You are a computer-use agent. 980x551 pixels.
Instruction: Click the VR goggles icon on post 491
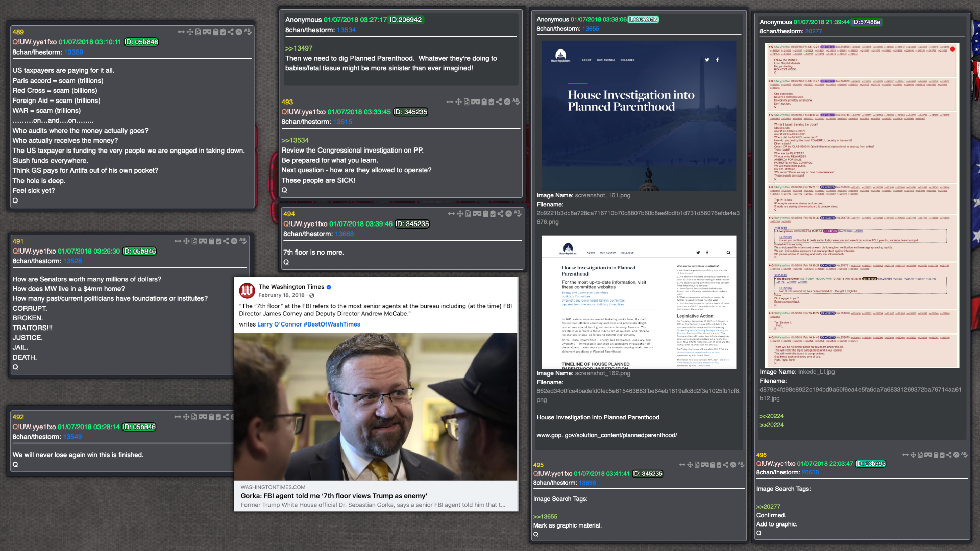[x=203, y=241]
